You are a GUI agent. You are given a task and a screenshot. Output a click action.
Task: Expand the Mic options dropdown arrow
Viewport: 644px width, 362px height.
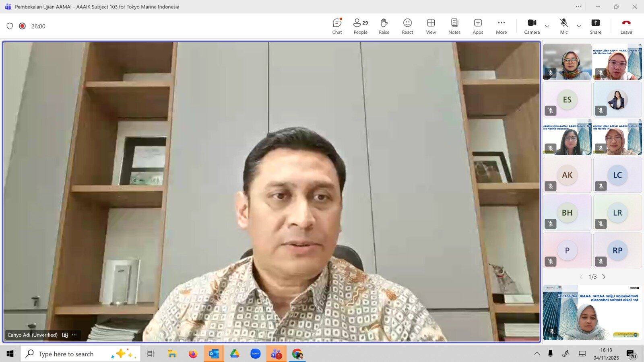tap(579, 27)
